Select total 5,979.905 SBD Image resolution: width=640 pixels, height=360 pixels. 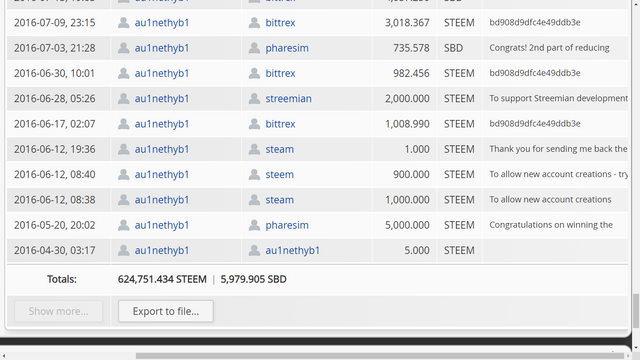(253, 279)
